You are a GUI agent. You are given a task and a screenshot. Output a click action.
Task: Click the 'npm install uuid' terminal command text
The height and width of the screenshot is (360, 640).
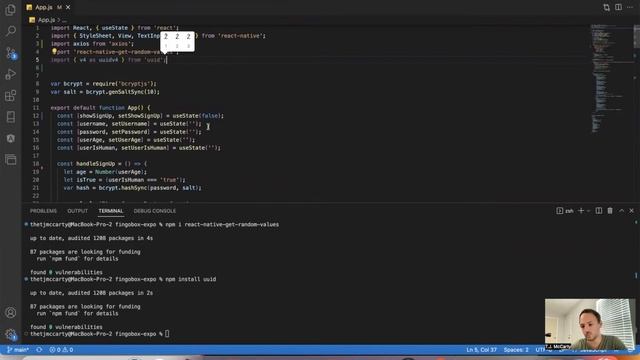(x=191, y=279)
